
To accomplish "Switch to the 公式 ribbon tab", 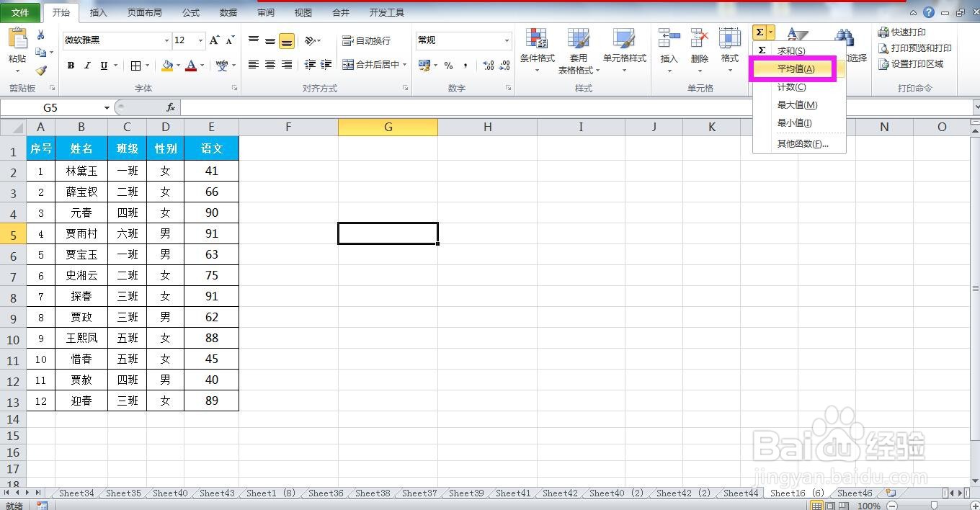I will click(191, 13).
